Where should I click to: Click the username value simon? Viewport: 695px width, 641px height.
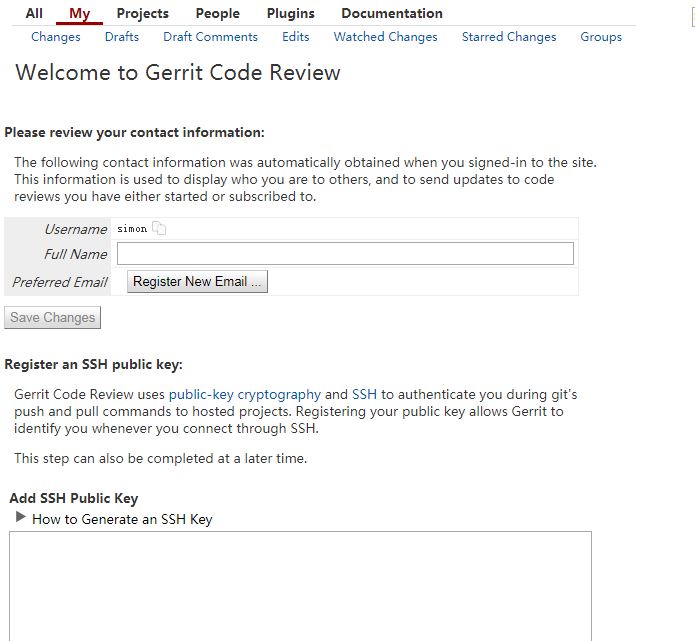(132, 229)
